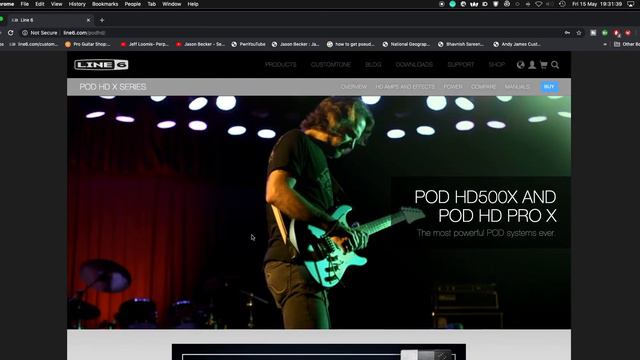The height and width of the screenshot is (360, 640).
Task: Expand the hidden bookmarks overflow chevron
Action: [x=605, y=44]
